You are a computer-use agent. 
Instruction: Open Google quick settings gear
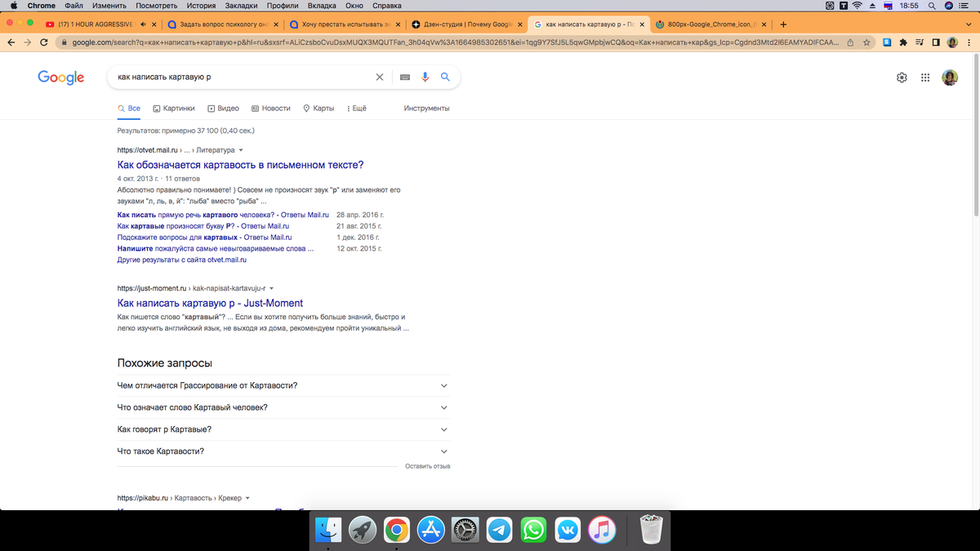coord(902,78)
